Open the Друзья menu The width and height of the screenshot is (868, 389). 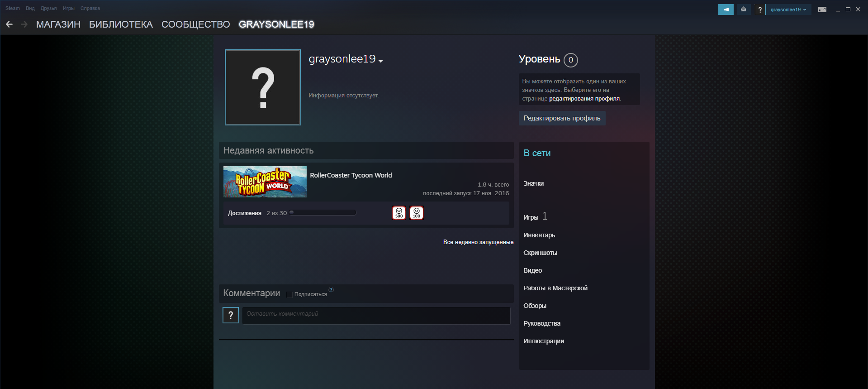48,8
